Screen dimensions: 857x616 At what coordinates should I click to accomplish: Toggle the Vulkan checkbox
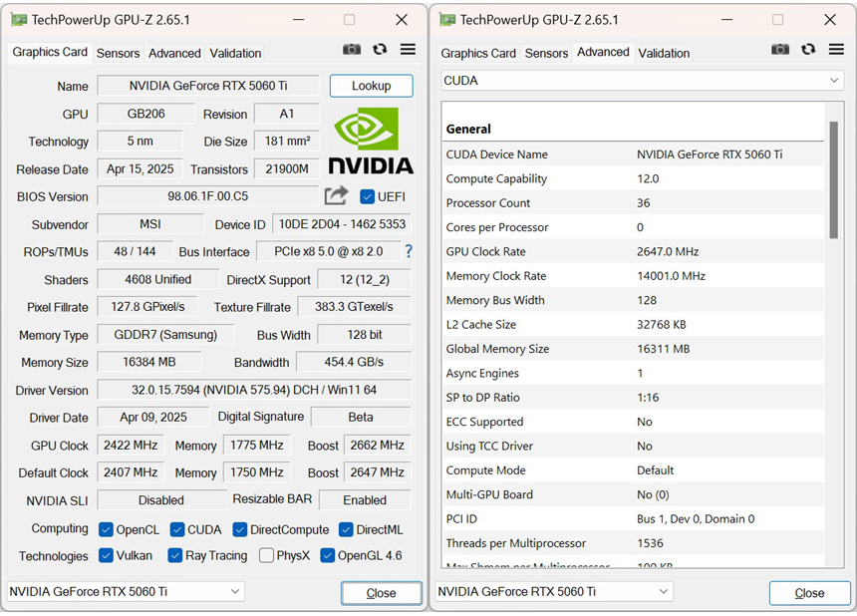[106, 555]
